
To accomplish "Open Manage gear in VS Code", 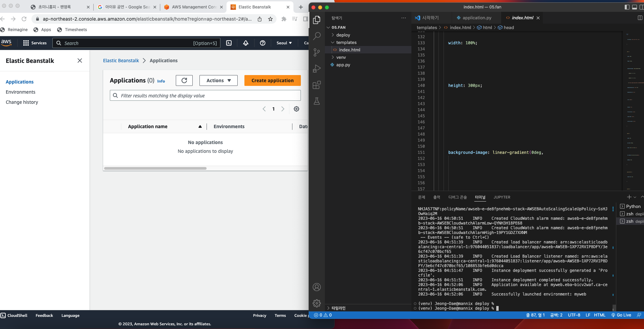I will click(x=317, y=303).
